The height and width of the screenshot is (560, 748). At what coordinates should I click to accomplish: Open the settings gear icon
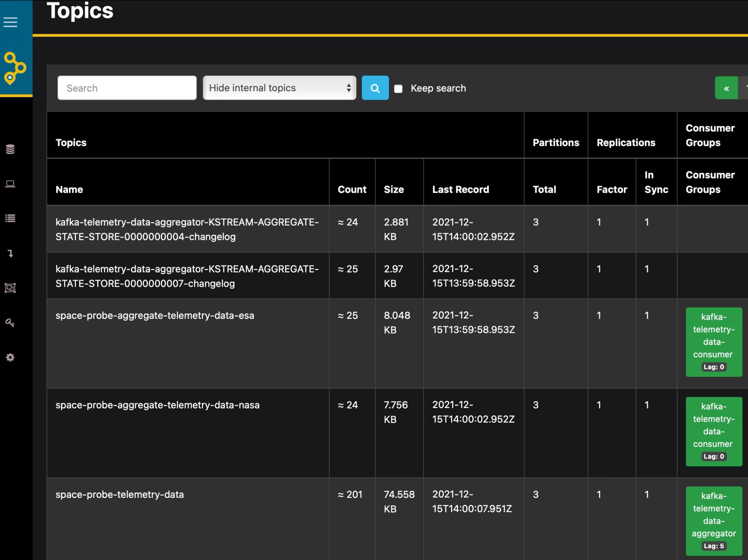coord(10,357)
